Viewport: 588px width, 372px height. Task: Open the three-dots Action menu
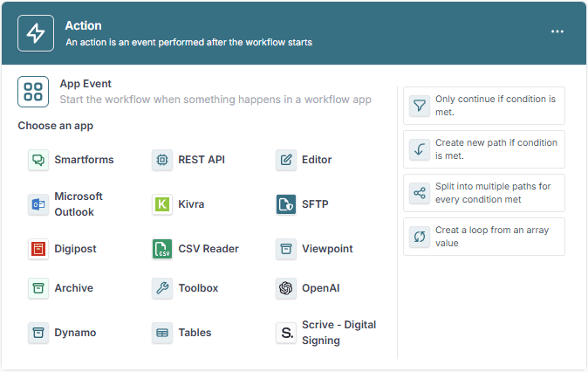(x=557, y=31)
